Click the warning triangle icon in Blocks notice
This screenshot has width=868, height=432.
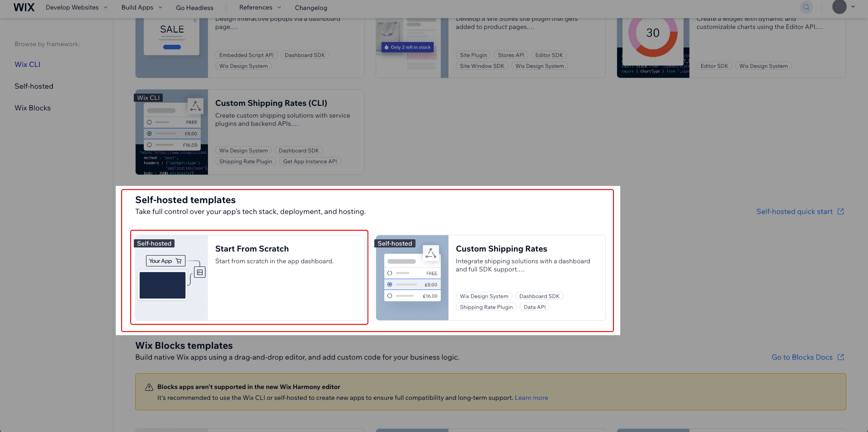pyautogui.click(x=149, y=387)
